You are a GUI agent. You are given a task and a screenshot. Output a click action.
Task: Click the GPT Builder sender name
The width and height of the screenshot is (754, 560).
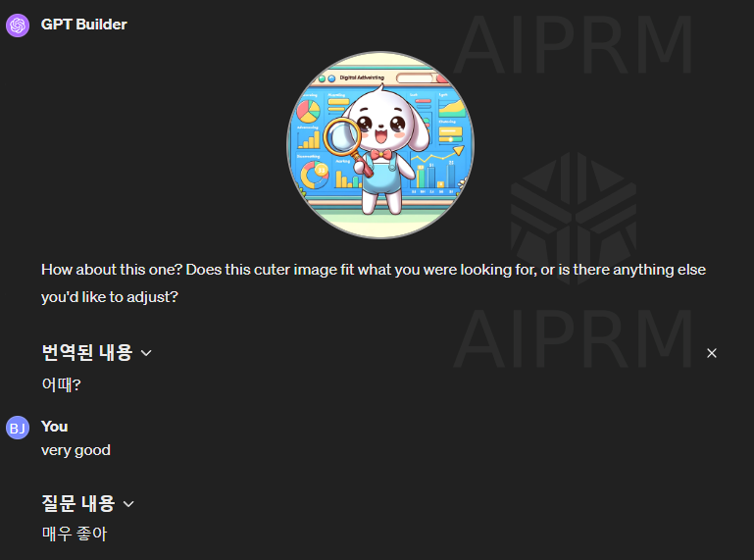(x=84, y=25)
